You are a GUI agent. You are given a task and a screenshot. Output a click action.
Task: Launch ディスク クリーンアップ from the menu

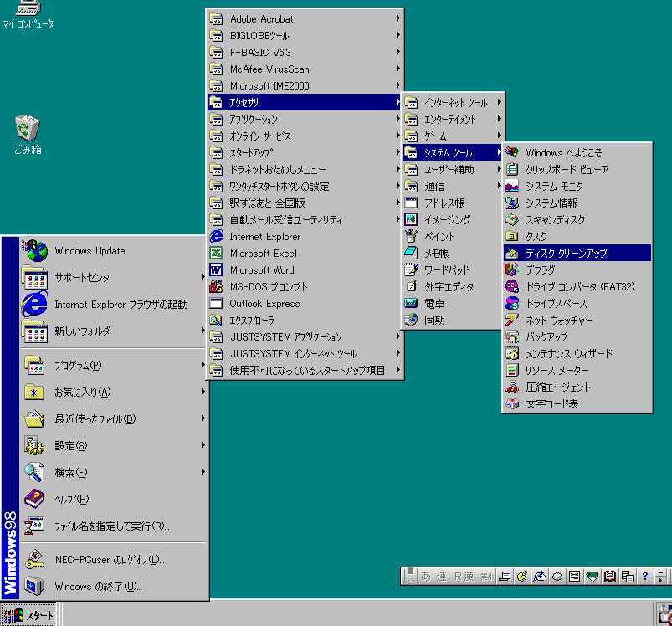pyautogui.click(x=577, y=253)
